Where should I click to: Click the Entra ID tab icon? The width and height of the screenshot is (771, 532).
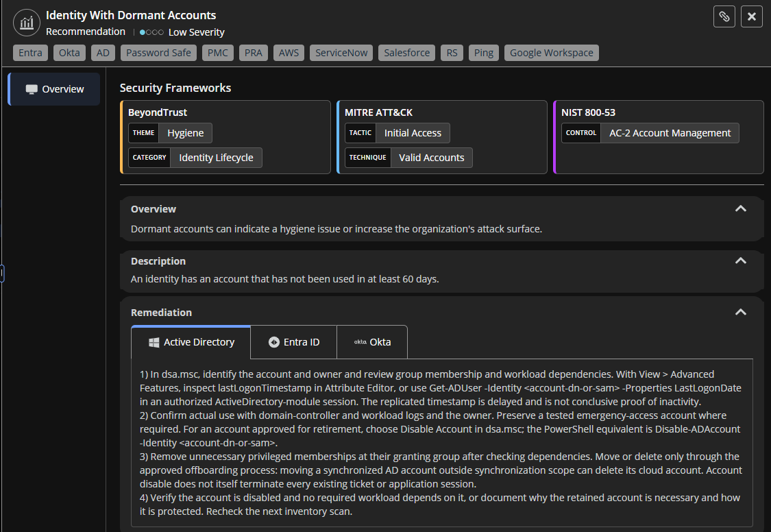tap(274, 342)
